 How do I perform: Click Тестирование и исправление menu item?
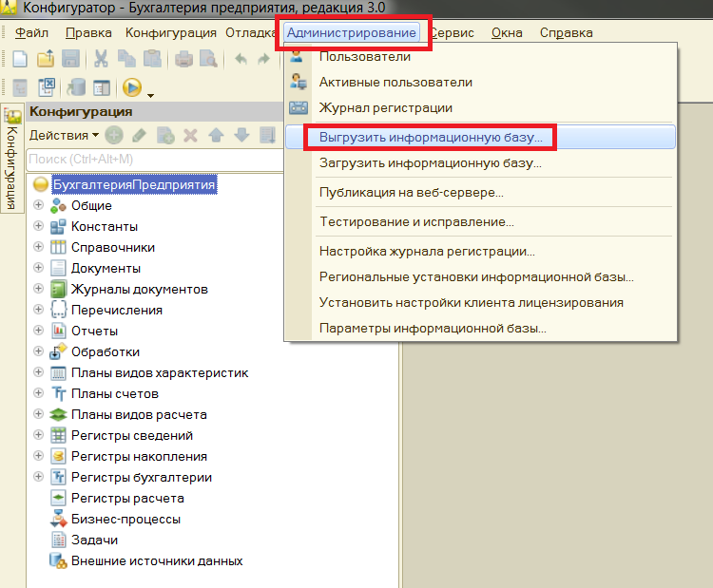(416, 221)
